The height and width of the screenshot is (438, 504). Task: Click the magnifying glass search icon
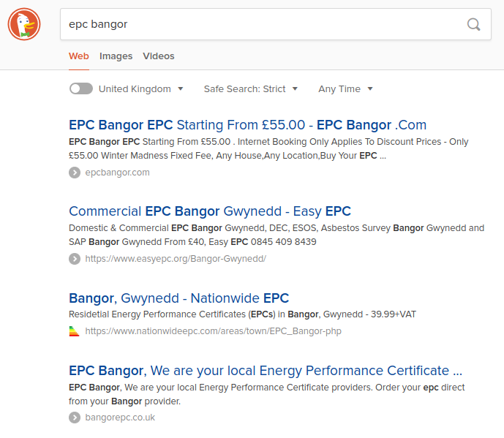(473, 24)
